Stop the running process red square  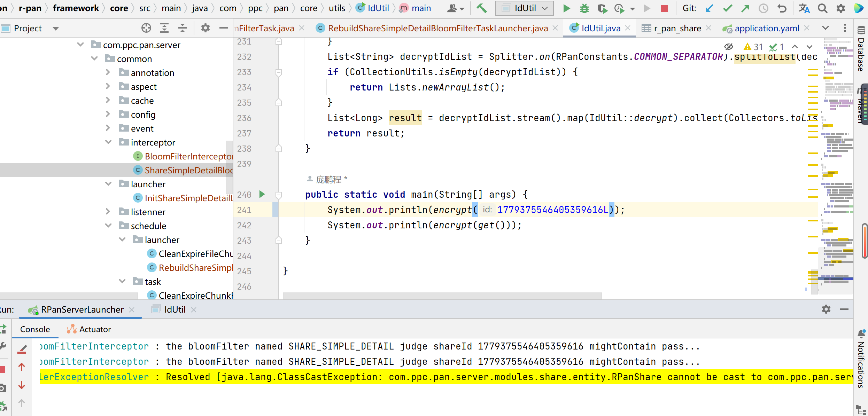tap(664, 8)
